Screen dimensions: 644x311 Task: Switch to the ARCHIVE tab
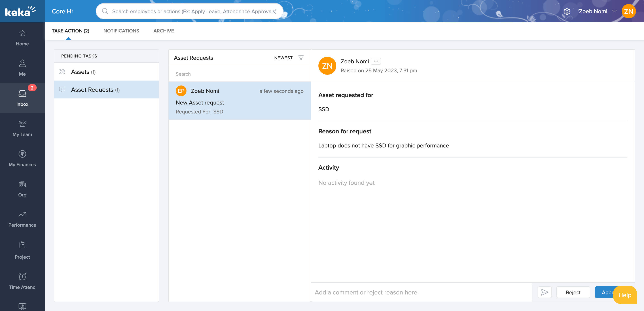point(163,31)
